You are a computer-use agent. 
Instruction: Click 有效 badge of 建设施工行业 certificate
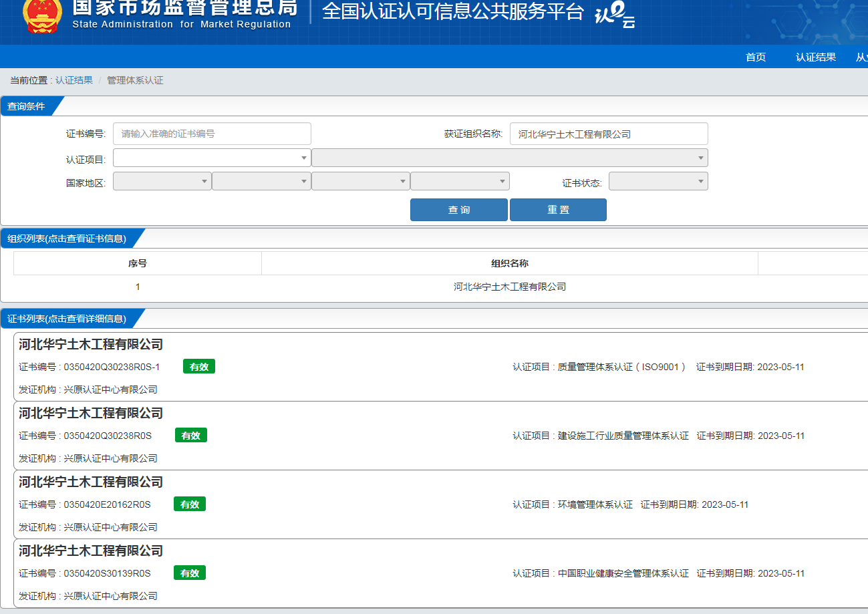(191, 436)
